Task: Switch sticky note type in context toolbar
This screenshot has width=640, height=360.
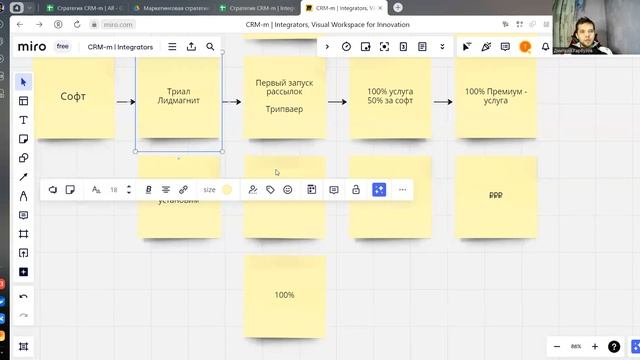Action: click(53, 189)
